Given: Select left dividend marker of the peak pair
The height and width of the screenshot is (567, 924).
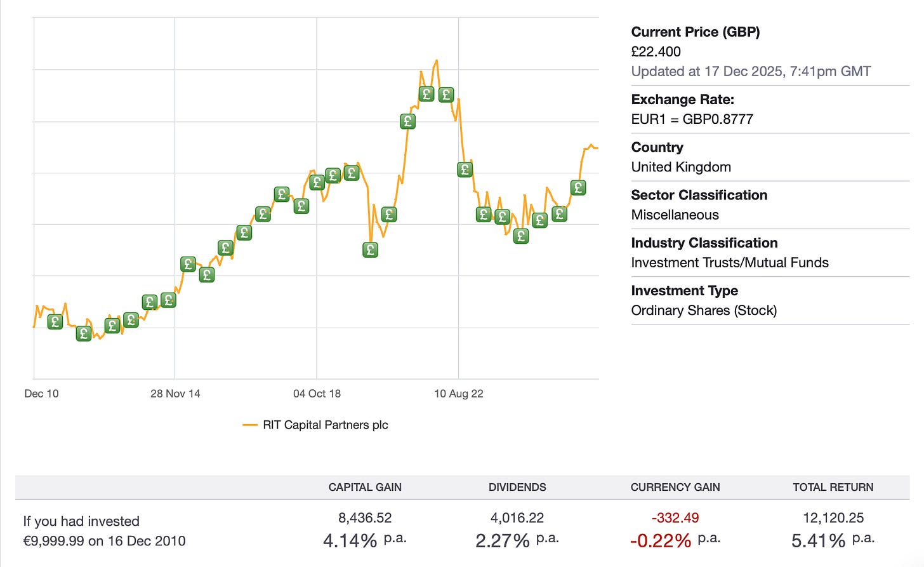Looking at the screenshot, I should click(427, 94).
